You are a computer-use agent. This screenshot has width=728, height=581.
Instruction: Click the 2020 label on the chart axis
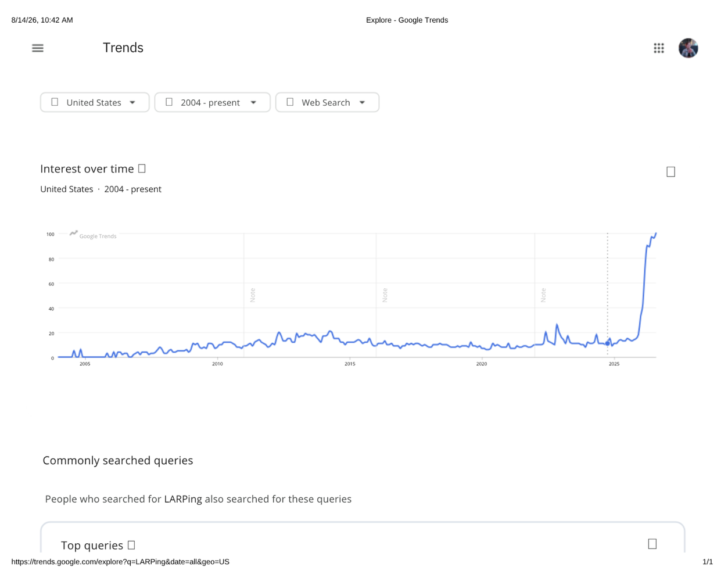(x=482, y=364)
